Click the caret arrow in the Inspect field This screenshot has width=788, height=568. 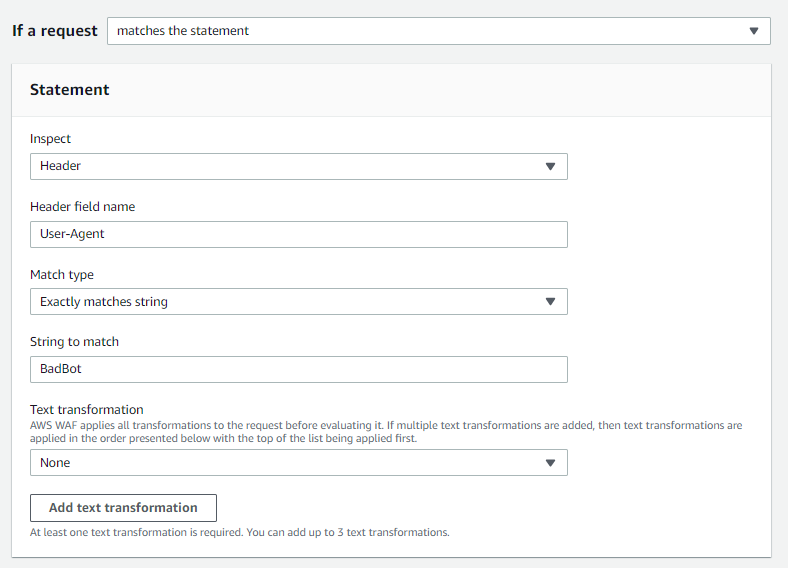(550, 166)
